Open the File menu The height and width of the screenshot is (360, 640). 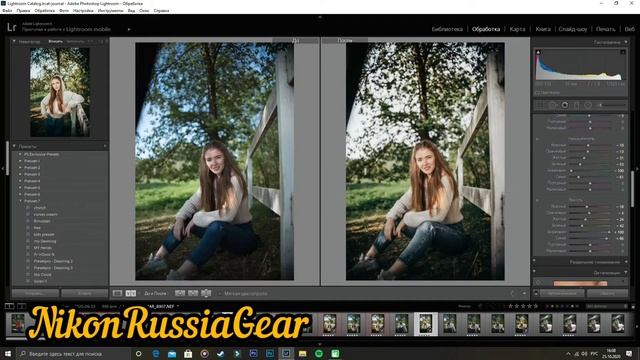pyautogui.click(x=7, y=11)
